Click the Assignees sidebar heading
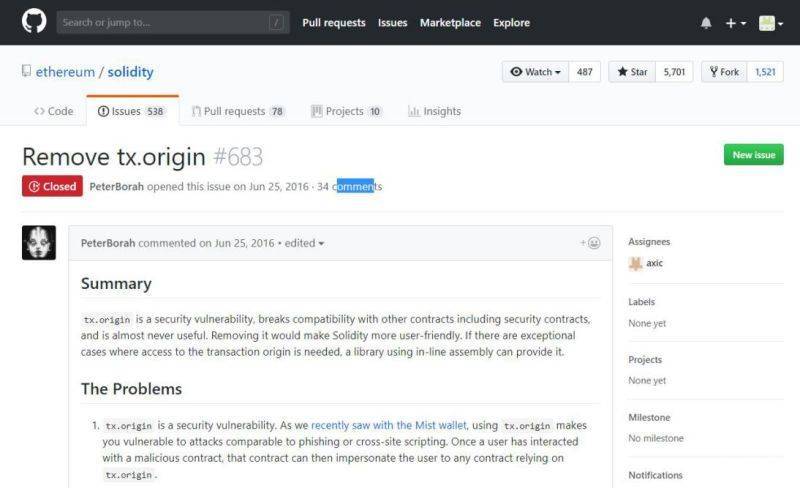The width and height of the screenshot is (800, 488). coord(649,241)
